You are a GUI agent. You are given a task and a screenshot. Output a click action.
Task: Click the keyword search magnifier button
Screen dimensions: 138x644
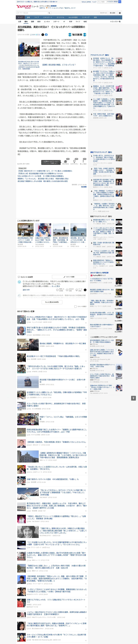[x=49, y=13]
